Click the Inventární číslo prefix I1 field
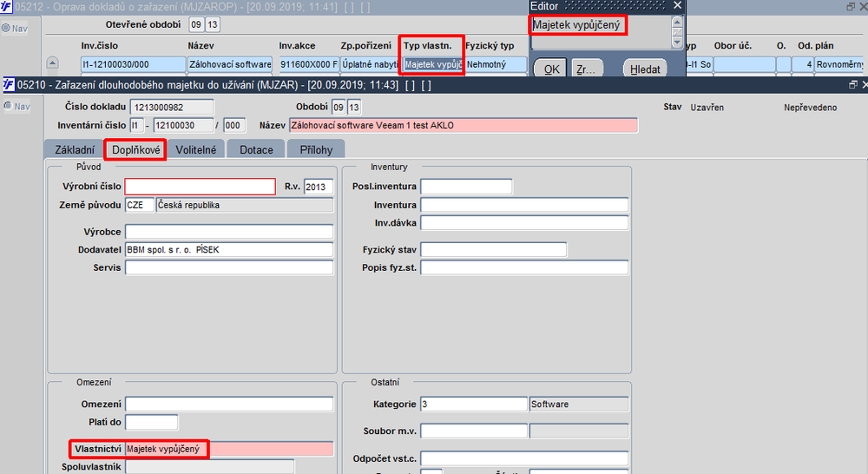This screenshot has height=474, width=868. click(x=137, y=125)
